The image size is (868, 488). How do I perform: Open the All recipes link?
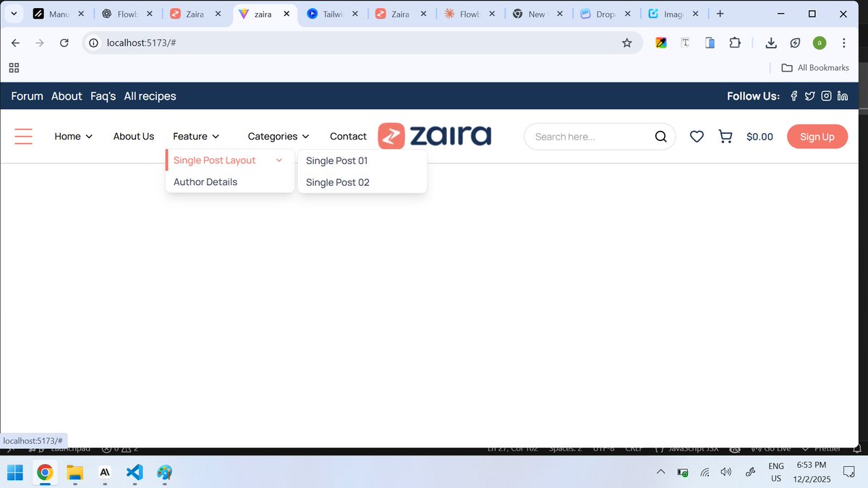[x=150, y=96]
